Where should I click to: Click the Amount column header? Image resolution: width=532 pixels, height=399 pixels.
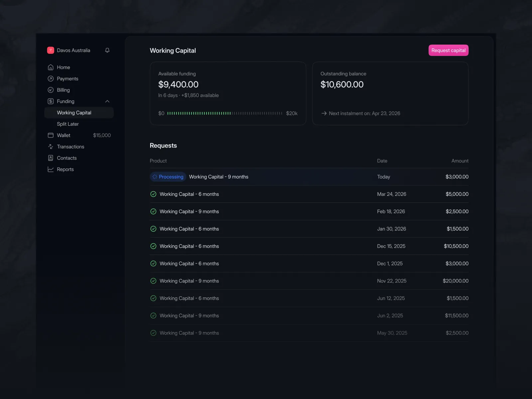[460, 161]
